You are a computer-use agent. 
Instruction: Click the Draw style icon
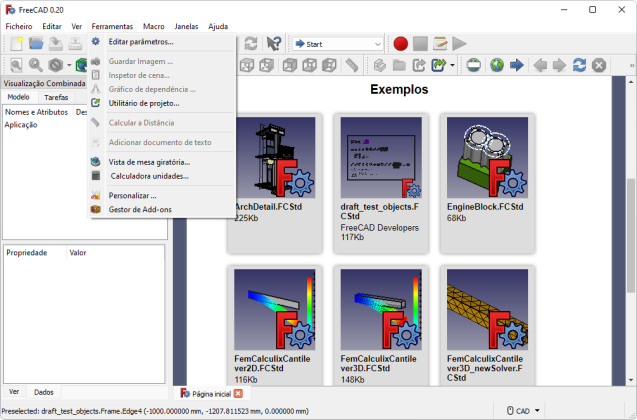(56, 65)
